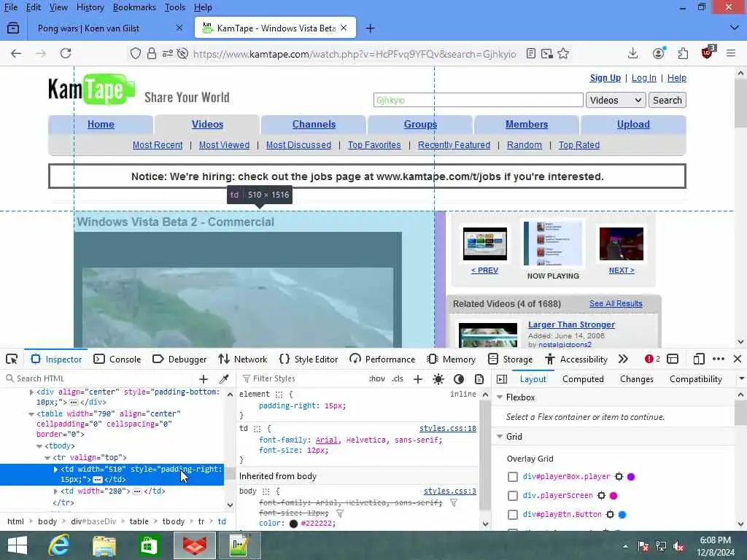Collapse the Flexbox section
Screen dimensions: 747x560
point(500,397)
